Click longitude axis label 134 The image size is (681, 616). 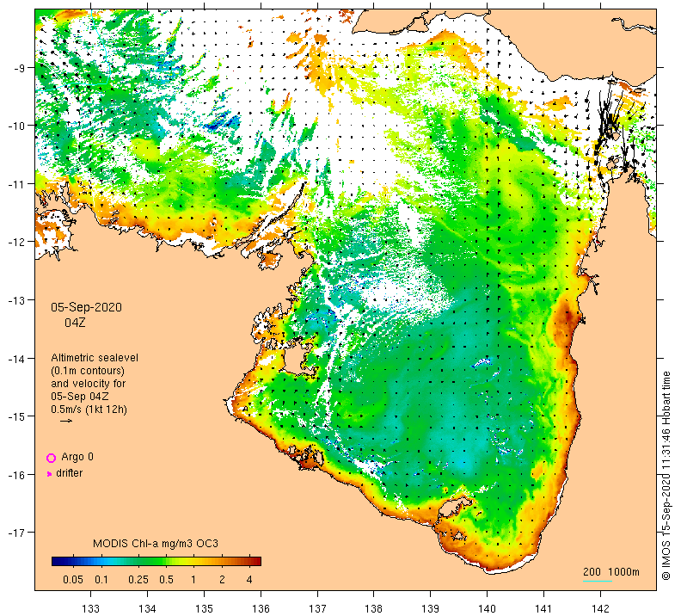(147, 608)
